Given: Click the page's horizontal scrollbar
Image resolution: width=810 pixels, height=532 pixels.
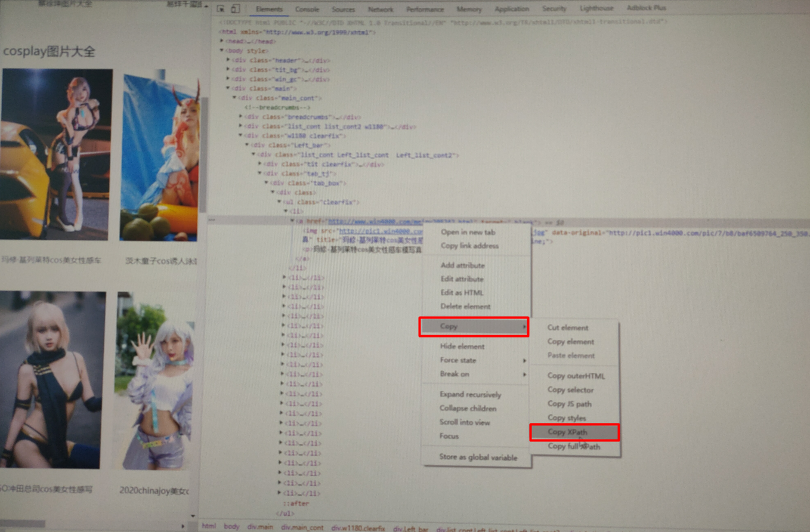Looking at the screenshot, I should (23, 524).
